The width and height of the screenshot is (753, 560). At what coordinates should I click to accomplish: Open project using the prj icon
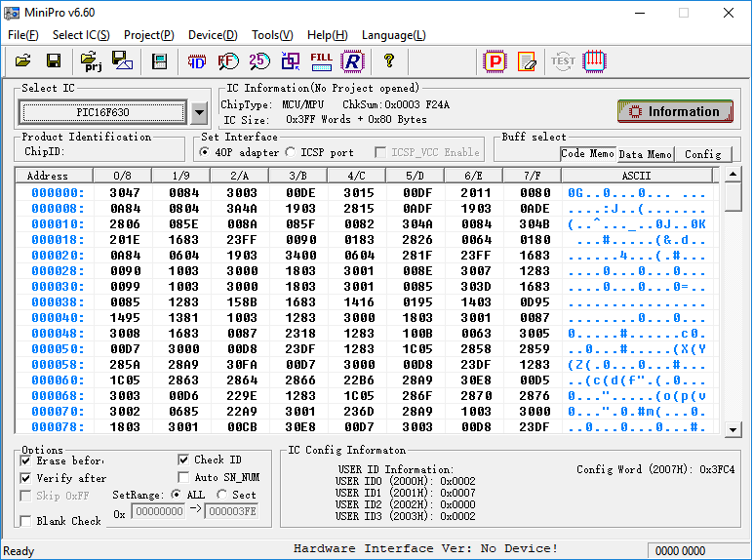[x=92, y=61]
